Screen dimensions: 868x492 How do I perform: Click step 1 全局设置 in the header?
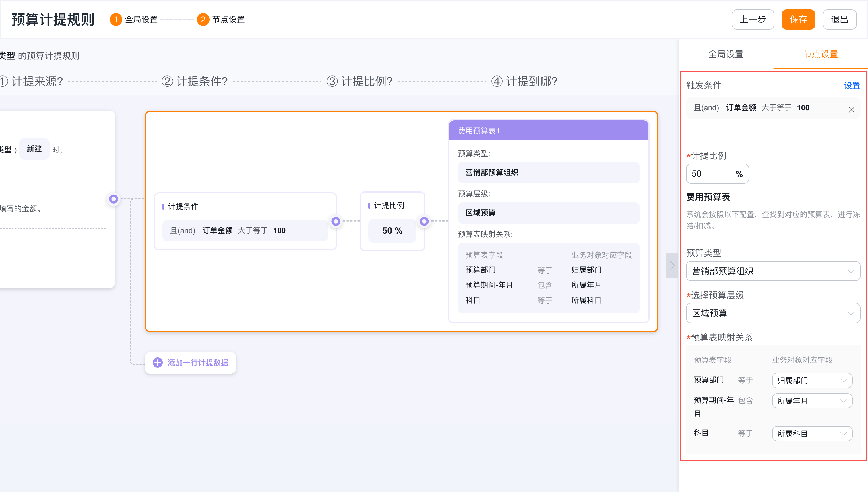(x=134, y=20)
